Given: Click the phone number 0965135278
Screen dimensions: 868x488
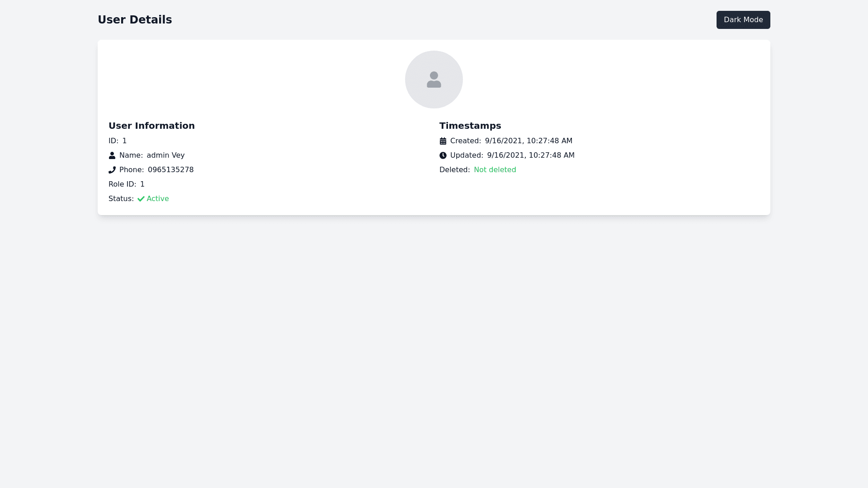Looking at the screenshot, I should (170, 170).
